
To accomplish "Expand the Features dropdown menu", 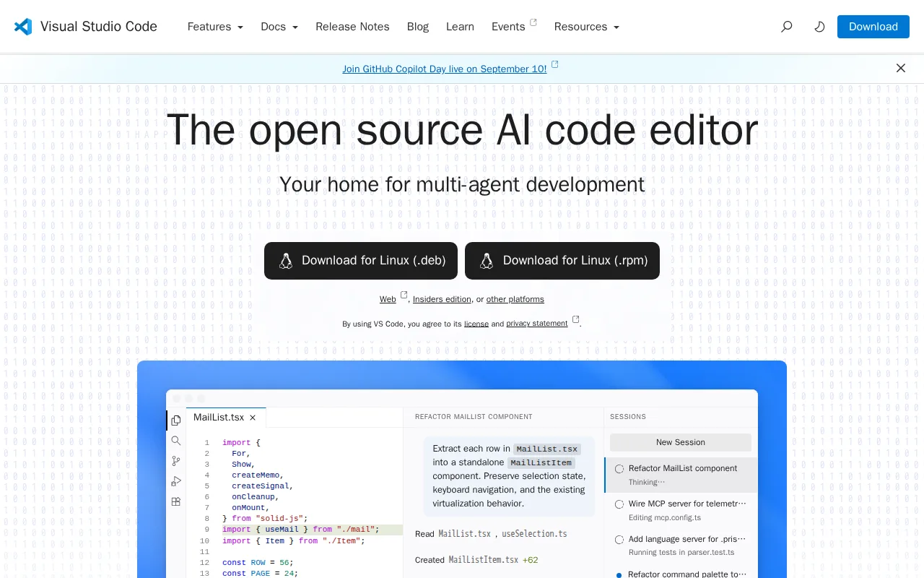I will tap(215, 27).
